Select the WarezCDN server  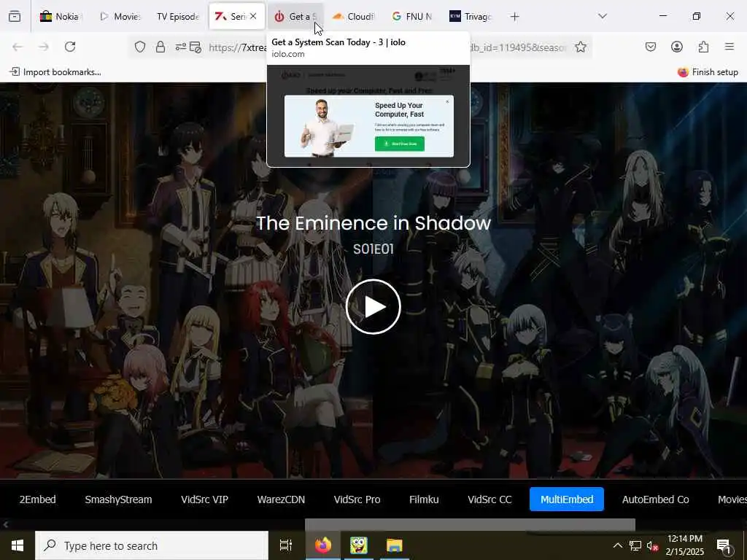coord(281,499)
